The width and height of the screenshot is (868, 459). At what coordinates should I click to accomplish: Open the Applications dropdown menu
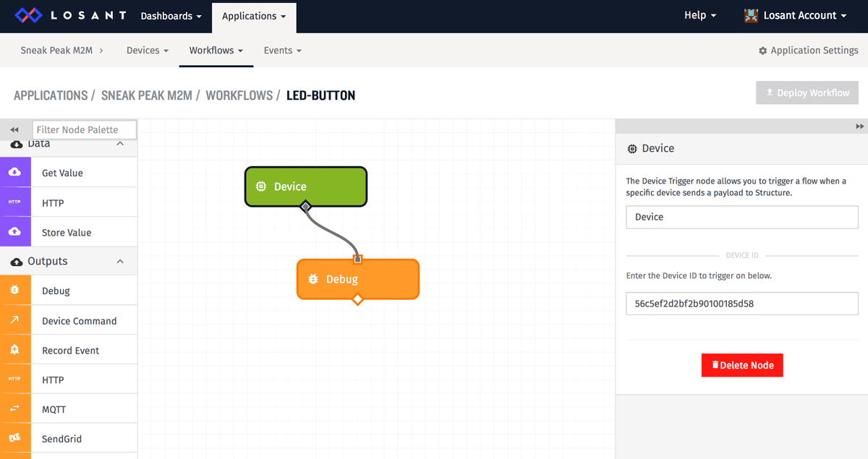click(x=254, y=16)
